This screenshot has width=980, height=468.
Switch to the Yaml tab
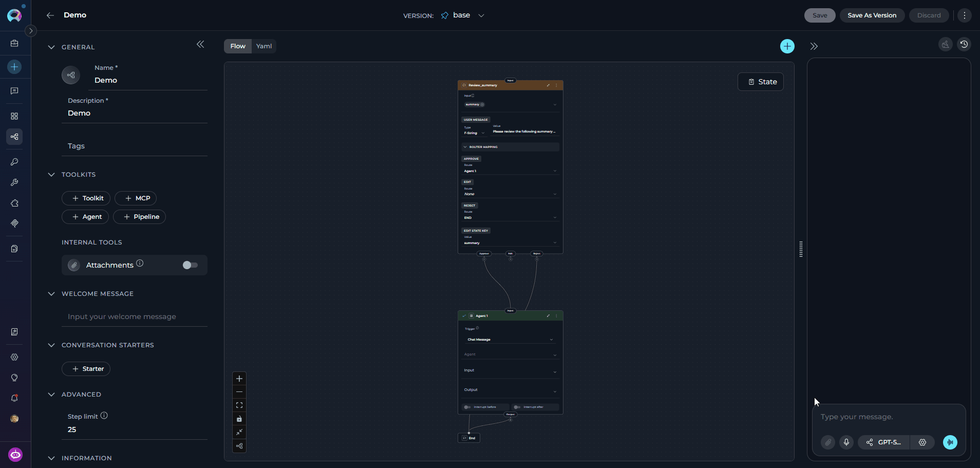(264, 46)
